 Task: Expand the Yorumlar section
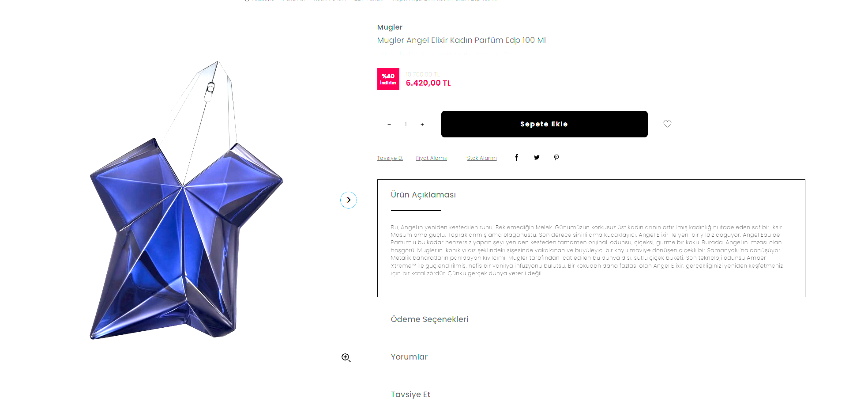click(x=409, y=357)
